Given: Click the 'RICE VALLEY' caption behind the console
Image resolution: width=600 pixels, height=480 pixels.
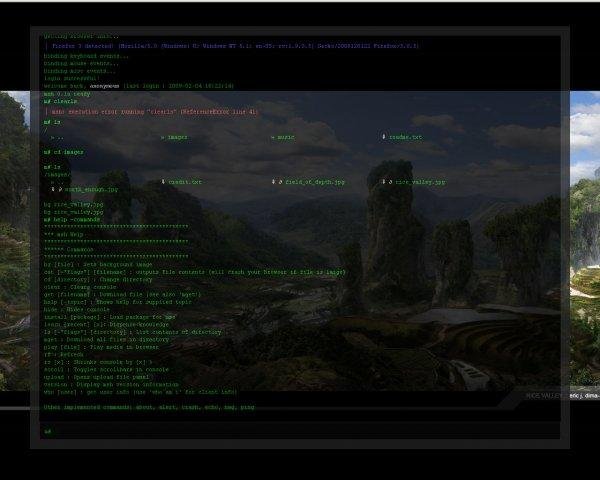Looking at the screenshot, I should point(544,396).
